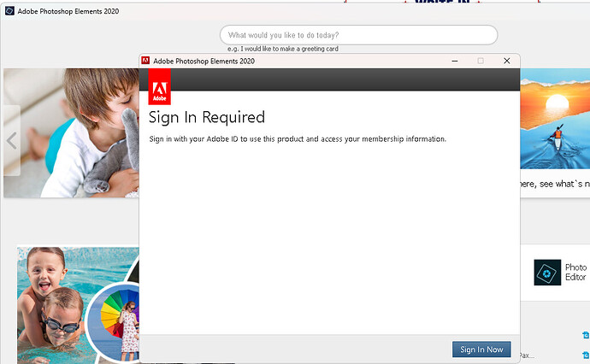Close the Sign In Required dialog
Screen dimensions: 590x364
[x=507, y=61]
